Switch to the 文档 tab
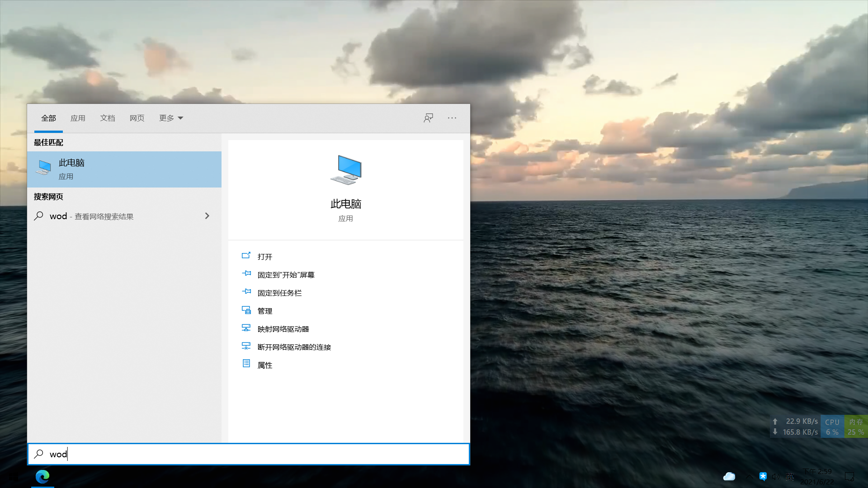 (x=108, y=118)
